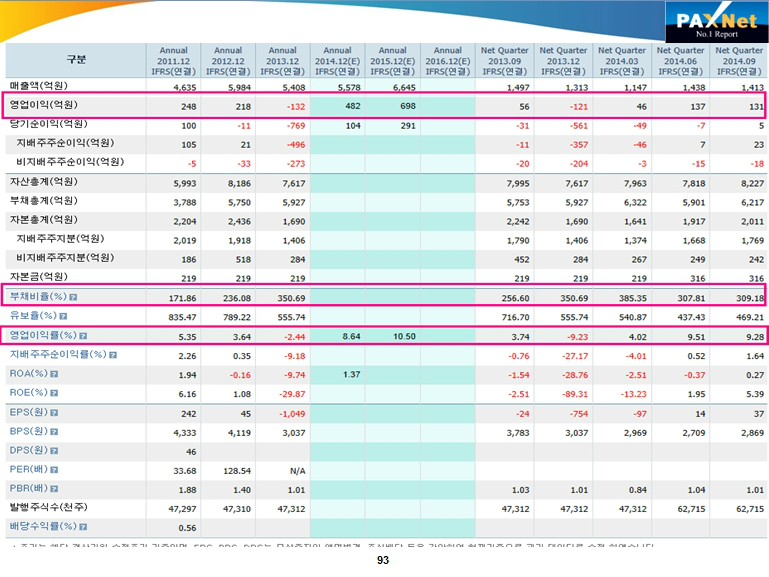The height and width of the screenshot is (577, 769).
Task: Open the PBR(배) help icon
Action: point(54,489)
